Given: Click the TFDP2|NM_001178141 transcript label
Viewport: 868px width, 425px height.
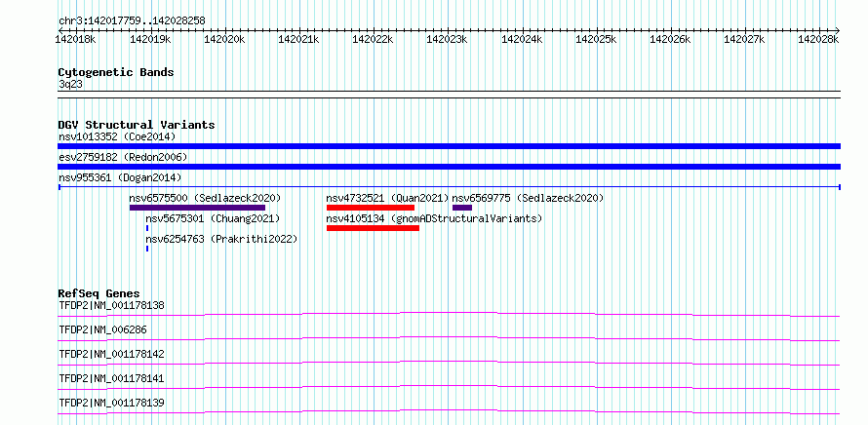Looking at the screenshot, I should 111,378.
